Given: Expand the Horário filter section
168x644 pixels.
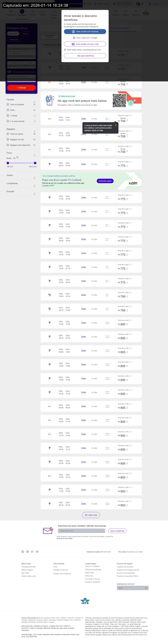Looking at the screenshot, I should point(34,178).
